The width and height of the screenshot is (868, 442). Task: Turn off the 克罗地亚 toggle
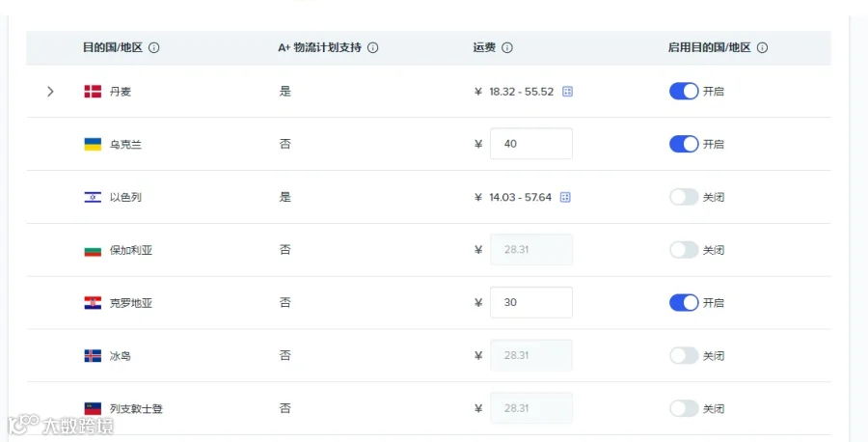click(684, 302)
